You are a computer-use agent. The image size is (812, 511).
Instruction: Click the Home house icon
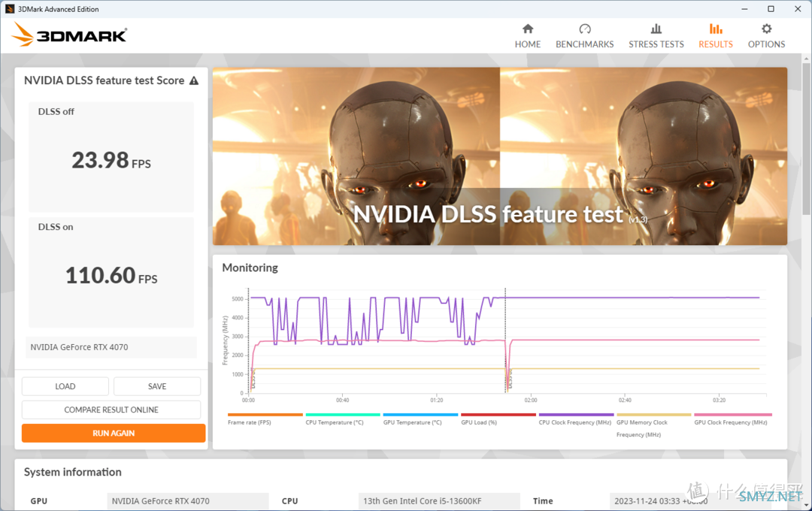pos(528,29)
